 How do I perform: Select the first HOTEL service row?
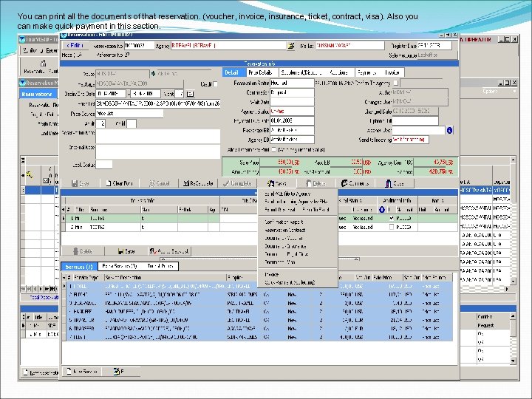pyautogui.click(x=259, y=286)
